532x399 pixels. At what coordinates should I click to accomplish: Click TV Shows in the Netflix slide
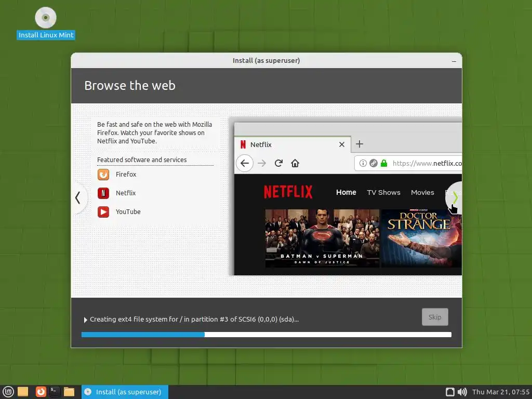(383, 192)
